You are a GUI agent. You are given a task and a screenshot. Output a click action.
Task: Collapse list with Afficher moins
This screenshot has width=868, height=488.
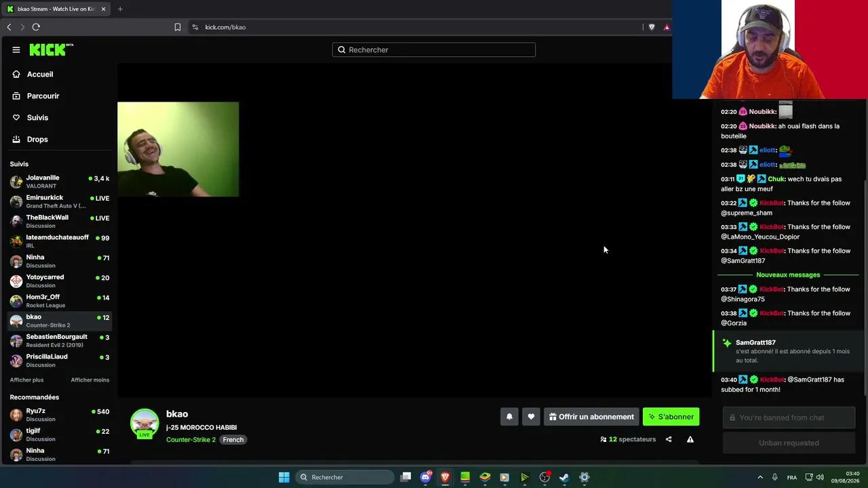pyautogui.click(x=90, y=380)
